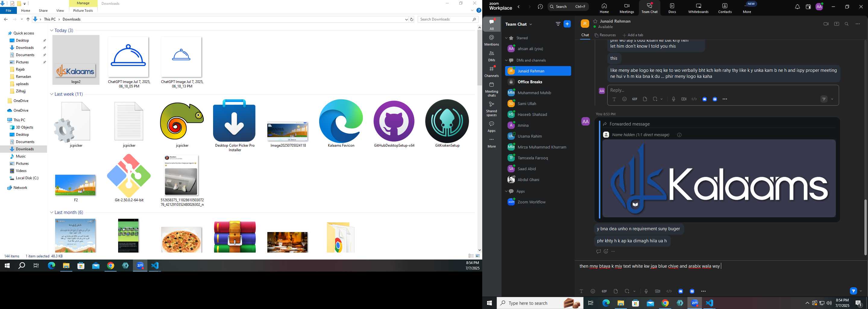This screenshot has height=309, width=868.
Task: Open Meeting chats in Zoom sidebar
Action: click(492, 89)
